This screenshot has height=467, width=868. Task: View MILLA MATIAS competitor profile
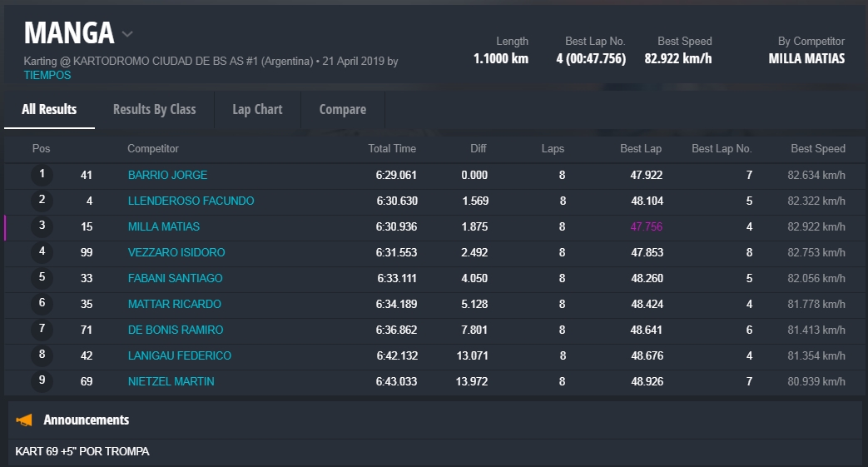(x=163, y=226)
